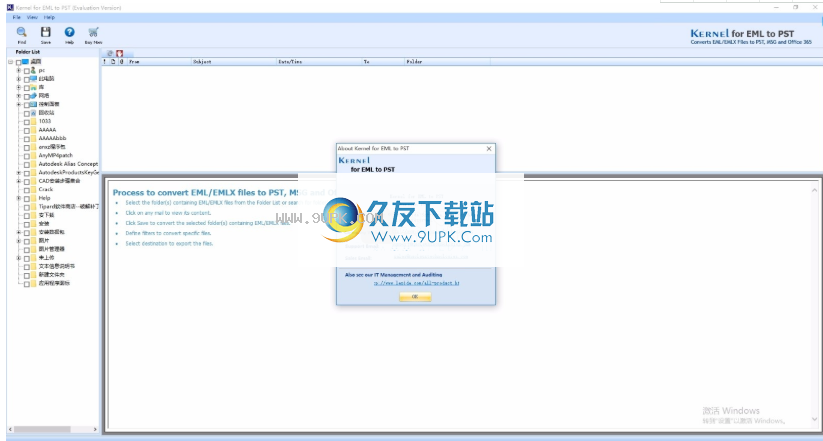The width and height of the screenshot is (823, 441).
Task: Select the Crack folder icon
Action: coord(34,190)
